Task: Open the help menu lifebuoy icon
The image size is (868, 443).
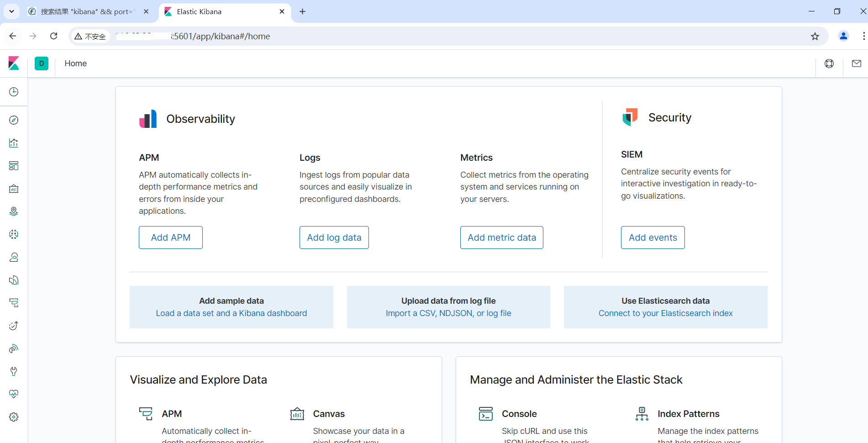Action: point(829,63)
